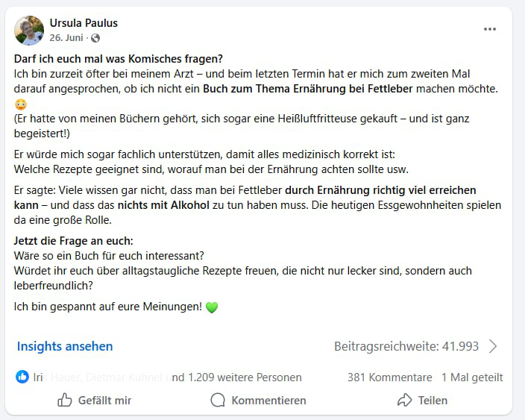This screenshot has width=525, height=420.
Task: Click the speech bubble comment icon
Action: (x=218, y=401)
